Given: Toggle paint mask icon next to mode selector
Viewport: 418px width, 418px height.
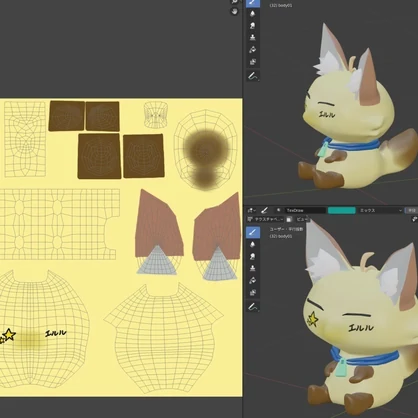Looking at the screenshot, I should 289,219.
